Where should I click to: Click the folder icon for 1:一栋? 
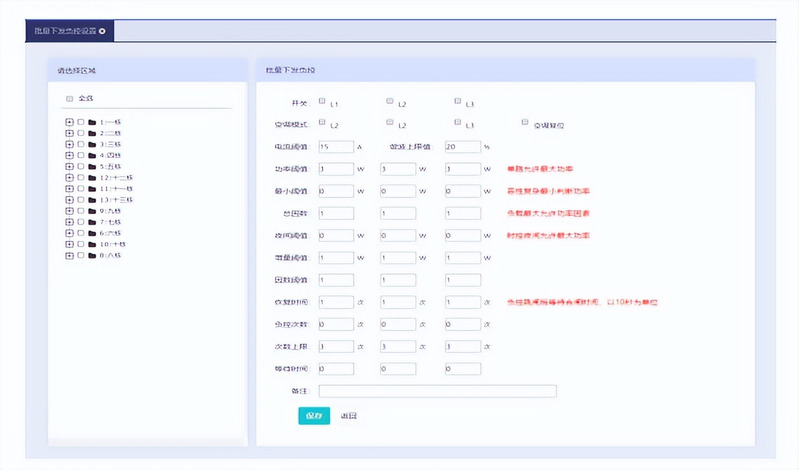(x=92, y=122)
